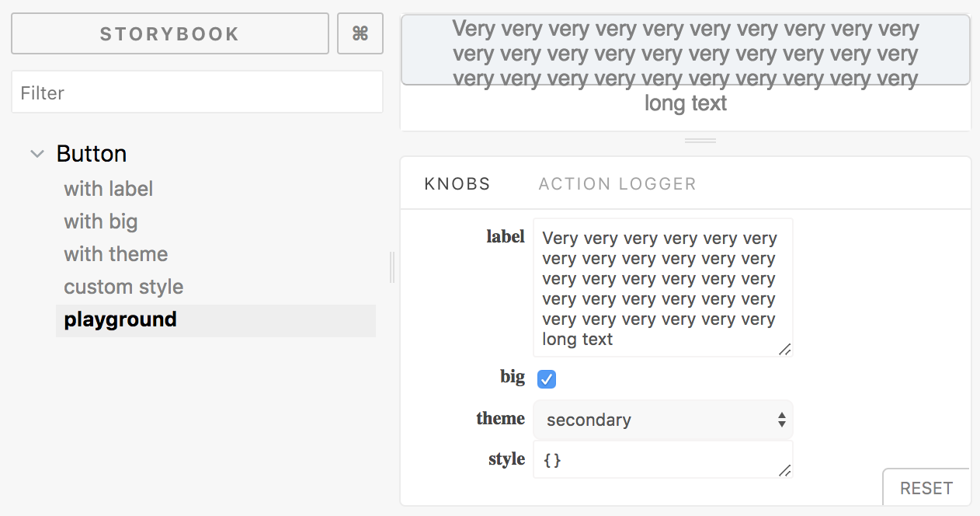Click the RESET button

(x=926, y=487)
